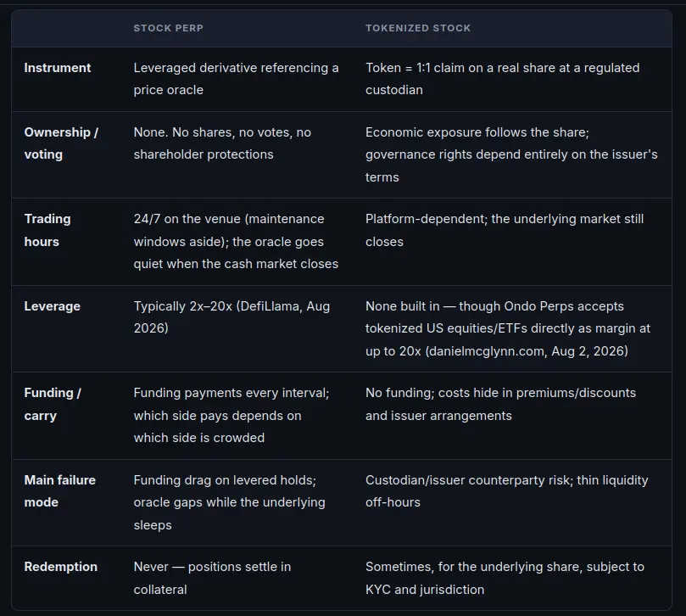Click the '24/7 on the venue' cell
The height and width of the screenshot is (616, 686).
[236, 241]
